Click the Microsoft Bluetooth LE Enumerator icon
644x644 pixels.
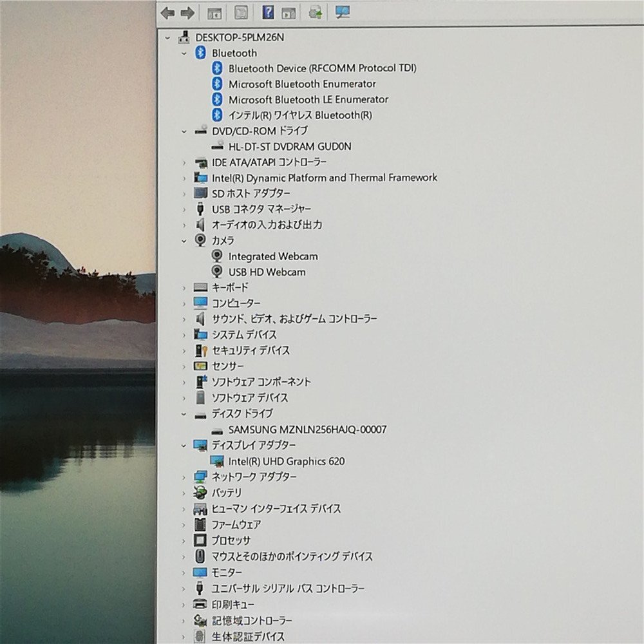coord(217,99)
